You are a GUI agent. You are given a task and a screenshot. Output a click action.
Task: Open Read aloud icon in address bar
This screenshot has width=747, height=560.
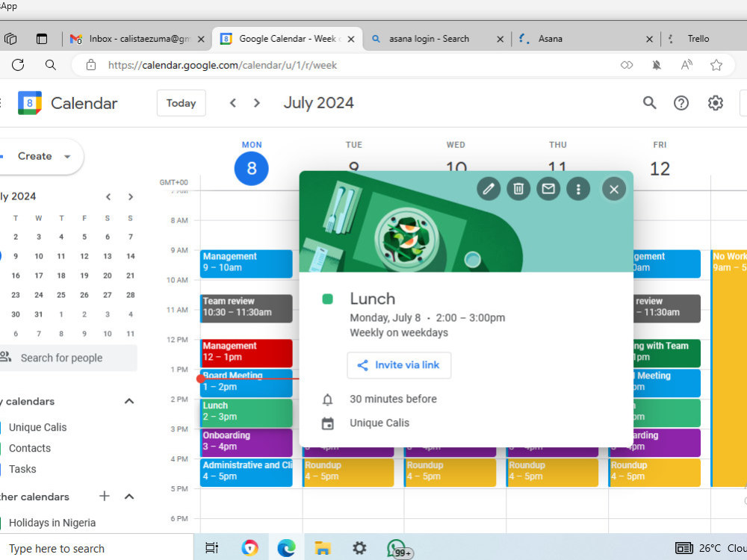click(686, 65)
